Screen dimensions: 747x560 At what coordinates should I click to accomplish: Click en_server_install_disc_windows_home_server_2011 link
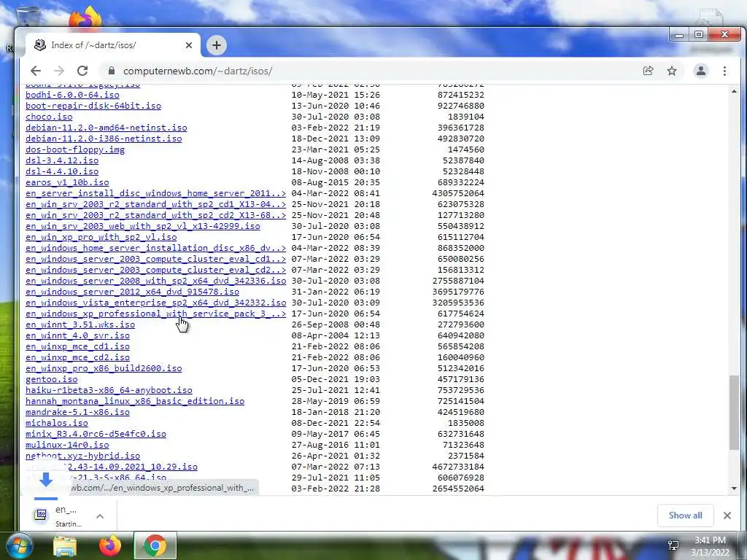coord(156,193)
